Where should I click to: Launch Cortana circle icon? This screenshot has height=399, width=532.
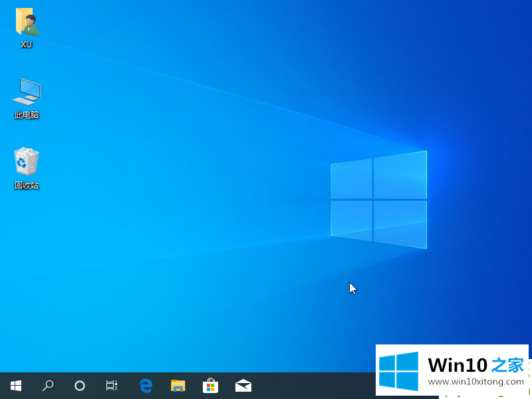(80, 386)
